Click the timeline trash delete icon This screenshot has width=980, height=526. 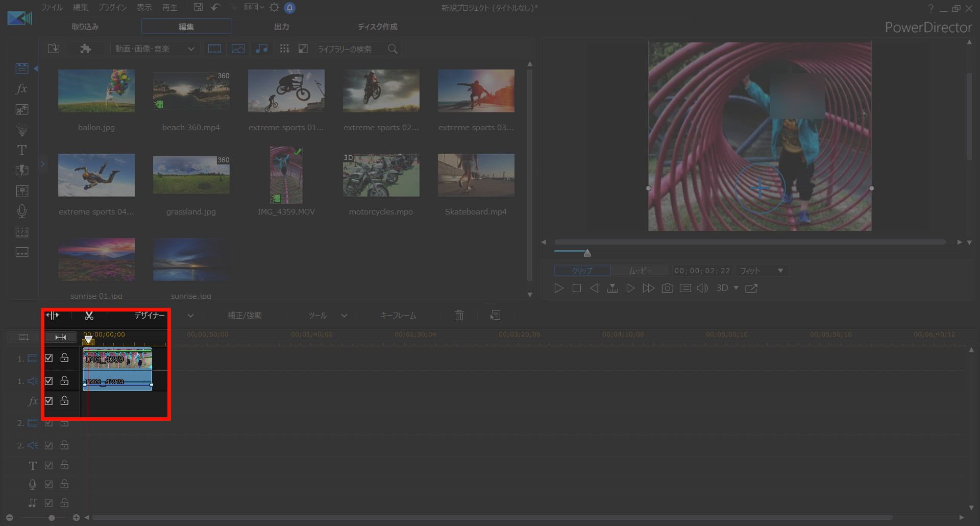459,316
